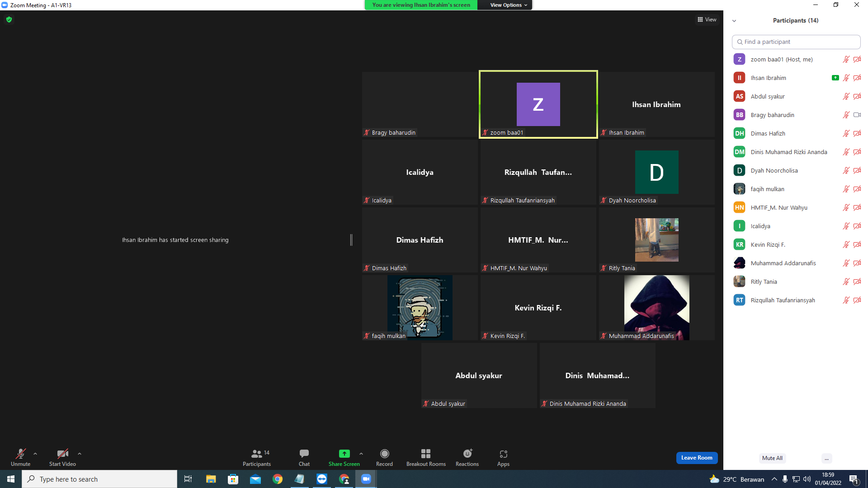868x488 pixels.
Task: Open network settings icon in system tray
Action: coord(796,479)
